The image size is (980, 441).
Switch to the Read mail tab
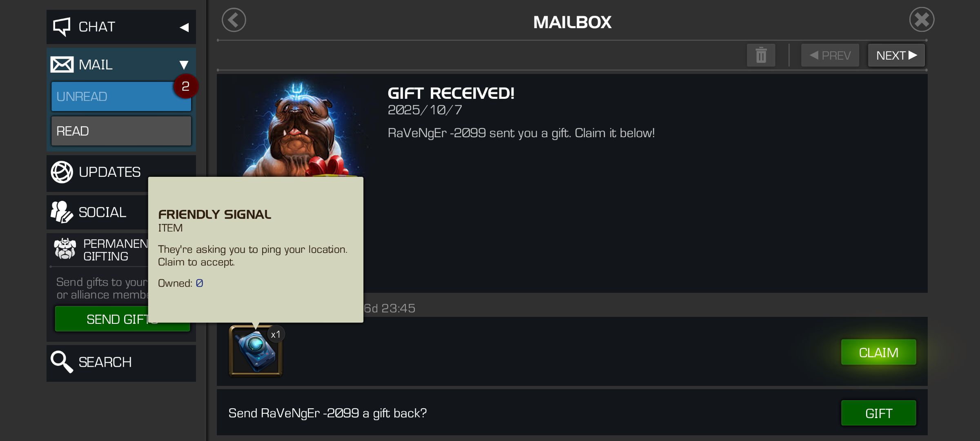tap(121, 131)
